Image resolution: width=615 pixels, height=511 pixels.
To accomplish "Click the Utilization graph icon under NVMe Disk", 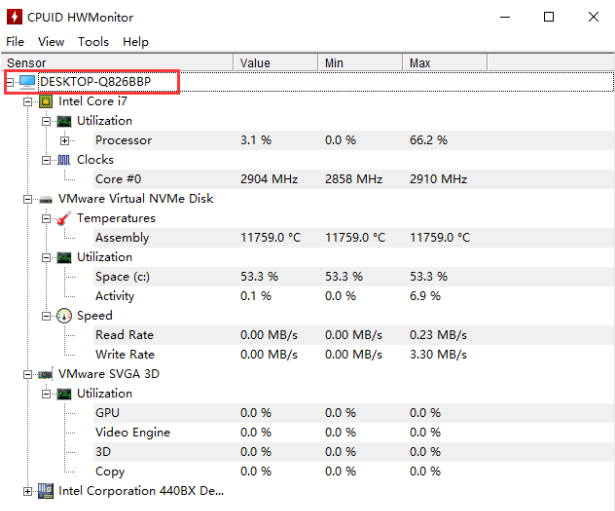I will click(64, 258).
